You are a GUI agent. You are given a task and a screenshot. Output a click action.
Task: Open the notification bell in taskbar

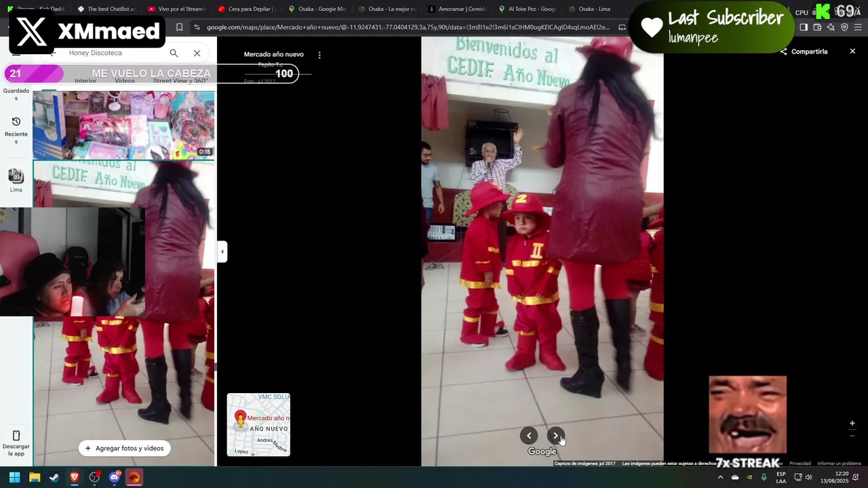tap(857, 477)
